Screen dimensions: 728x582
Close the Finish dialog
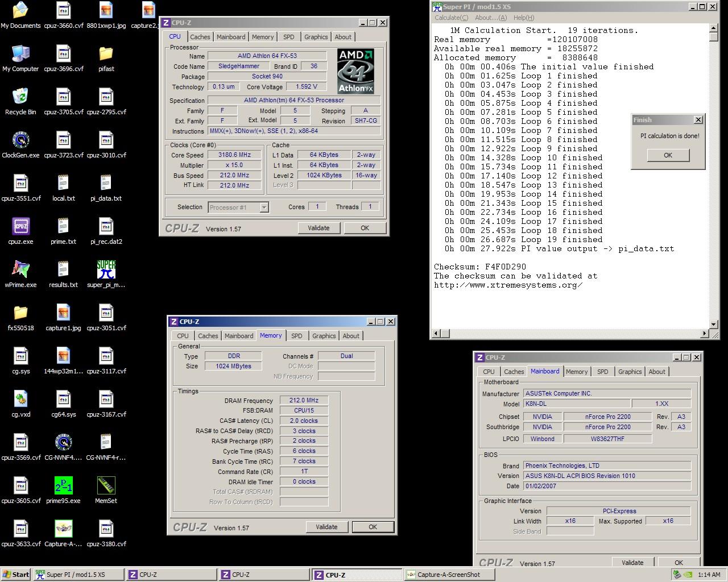click(698, 120)
